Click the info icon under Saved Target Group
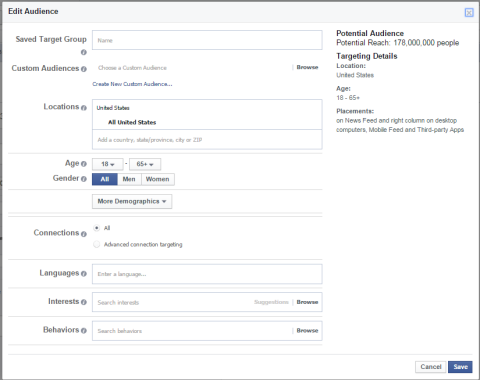The height and width of the screenshot is (380, 480). 84,52
